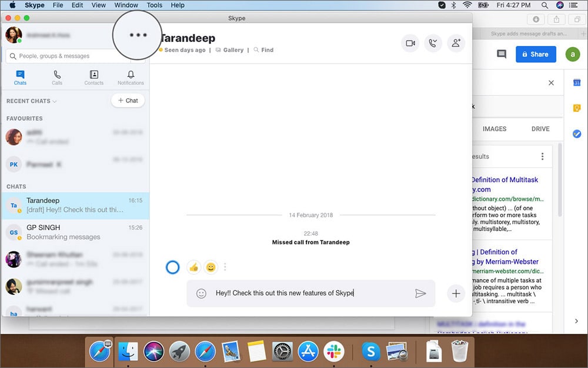
Task: Open attachment options via the plus icon
Action: coord(456,293)
